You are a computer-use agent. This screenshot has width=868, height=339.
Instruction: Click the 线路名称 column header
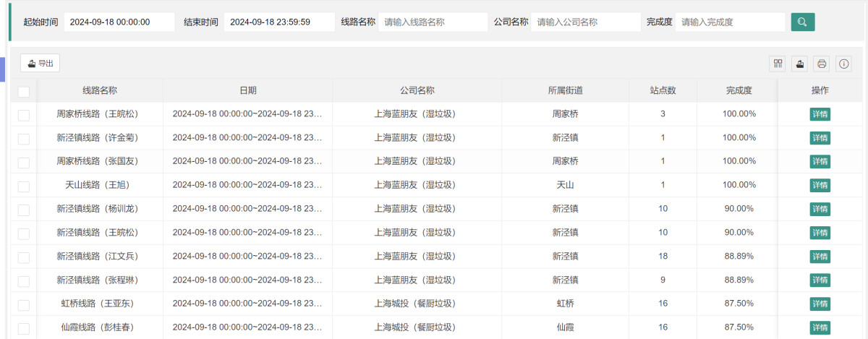click(x=100, y=90)
